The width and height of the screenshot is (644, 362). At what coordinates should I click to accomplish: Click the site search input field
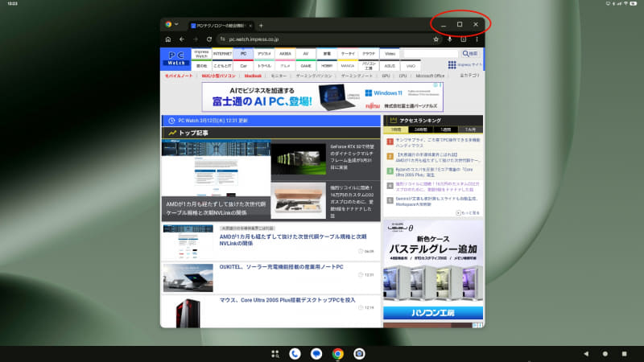(431, 54)
